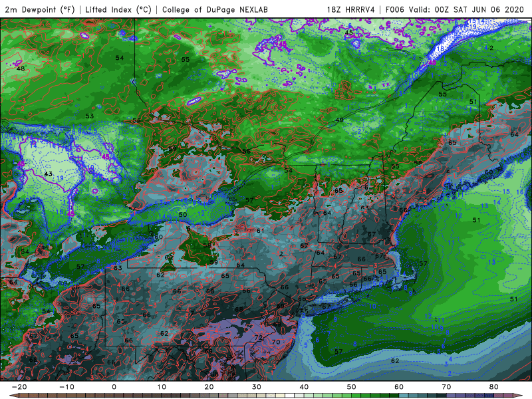The height and width of the screenshot is (399, 532).
Task: Click the "Valid: 00Z SAT JUN 06 2020" timestamp
Action: pos(466,9)
